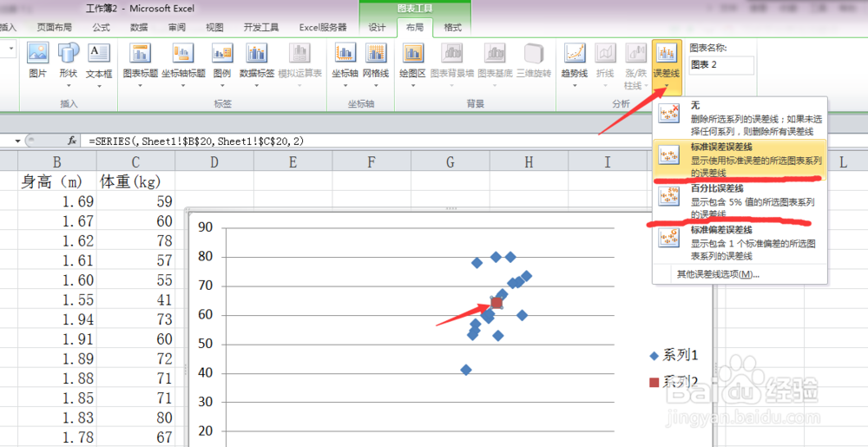Select the column C header

click(x=135, y=161)
